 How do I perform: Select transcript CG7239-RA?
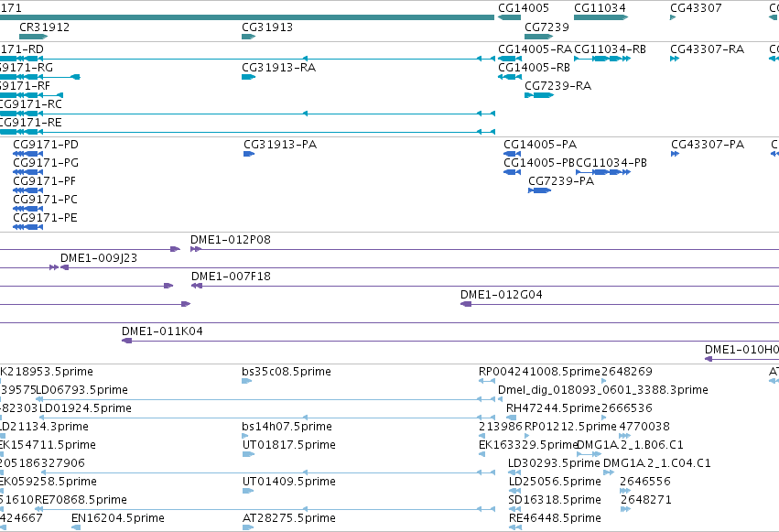click(539, 95)
